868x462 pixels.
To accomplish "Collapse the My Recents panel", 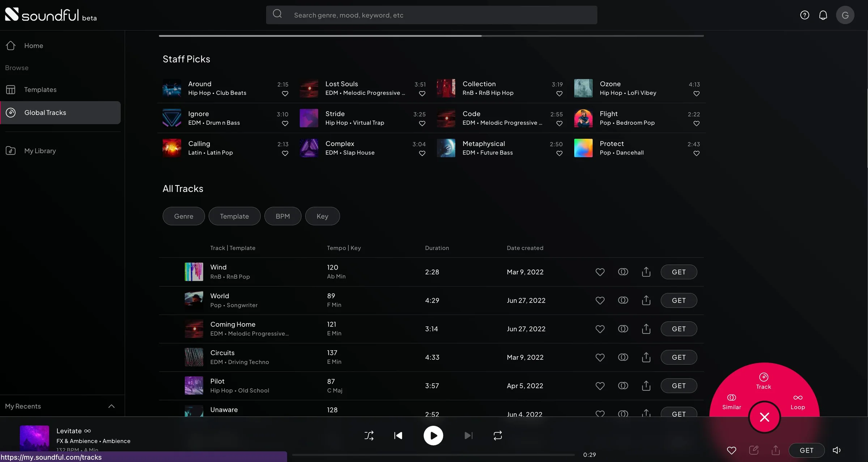I will (x=111, y=406).
